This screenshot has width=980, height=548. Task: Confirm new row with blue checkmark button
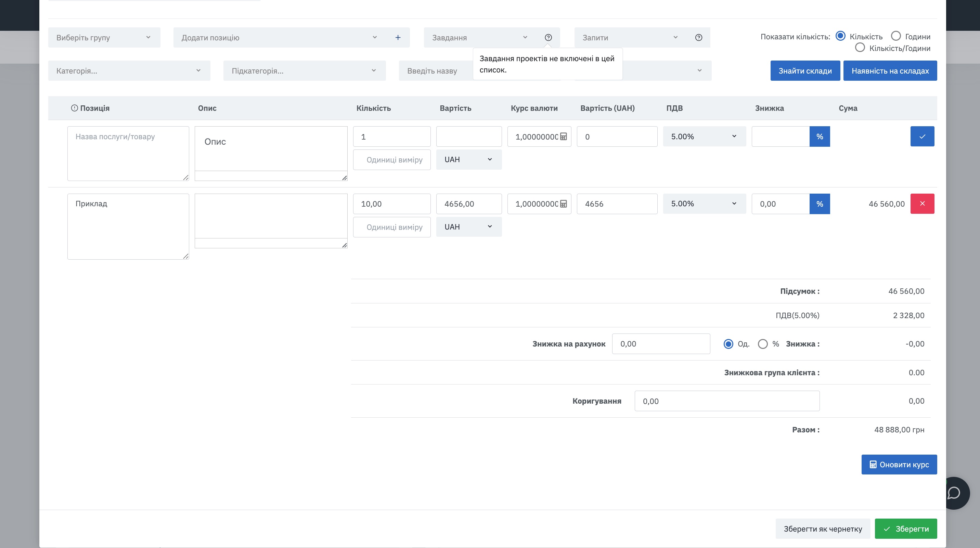[922, 136]
